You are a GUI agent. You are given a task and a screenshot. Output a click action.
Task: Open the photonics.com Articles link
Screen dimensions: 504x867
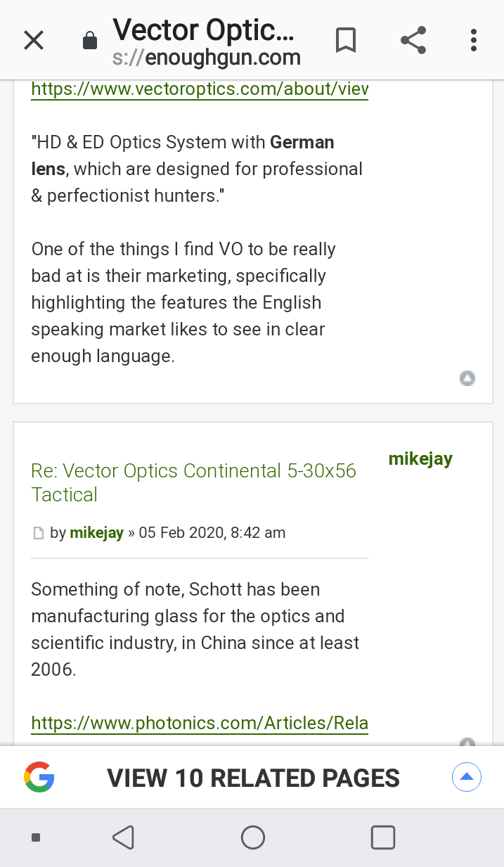pos(200,724)
